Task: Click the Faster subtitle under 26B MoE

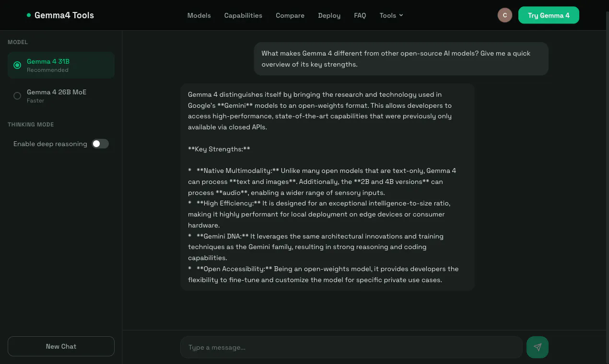Action: tap(35, 101)
